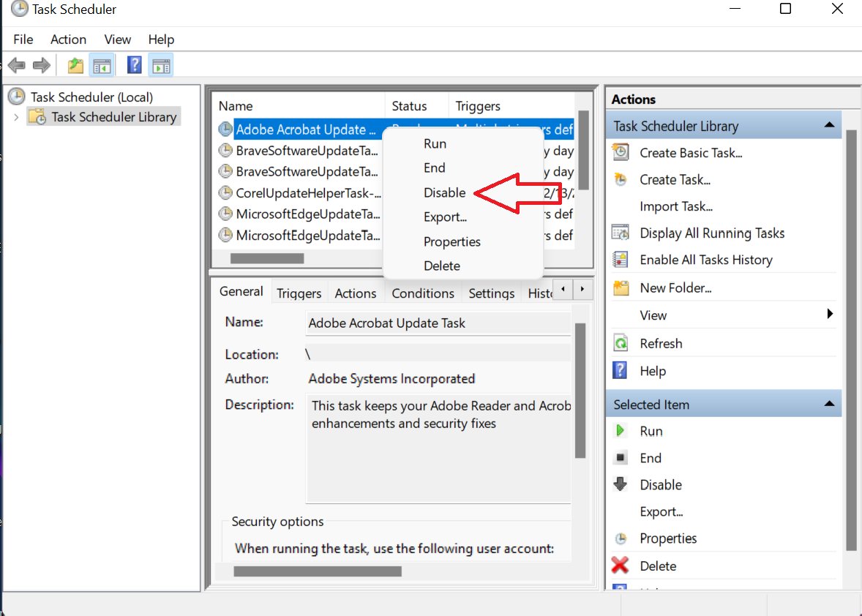Screen dimensions: 862x616
Task: Open the Action menu
Action: (68, 40)
